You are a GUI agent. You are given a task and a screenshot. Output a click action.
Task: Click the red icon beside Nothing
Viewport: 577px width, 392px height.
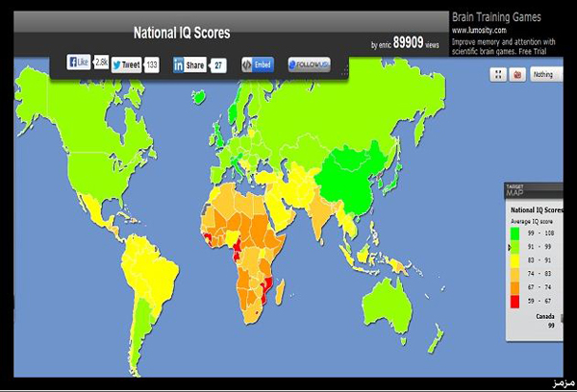click(x=517, y=73)
